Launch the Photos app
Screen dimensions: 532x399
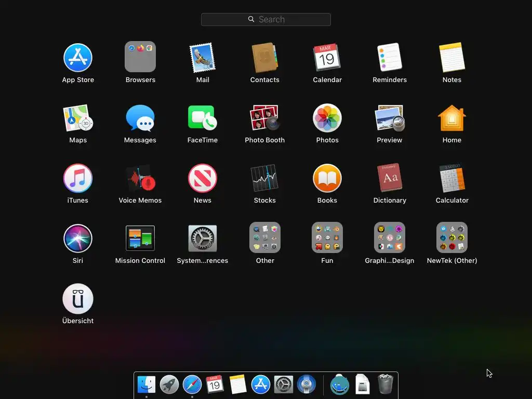tap(327, 118)
